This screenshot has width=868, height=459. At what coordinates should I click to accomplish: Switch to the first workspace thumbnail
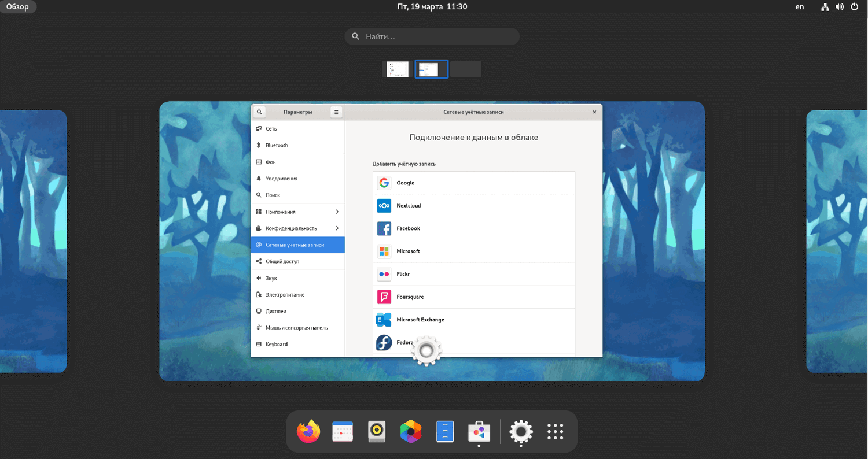pyautogui.click(x=398, y=69)
